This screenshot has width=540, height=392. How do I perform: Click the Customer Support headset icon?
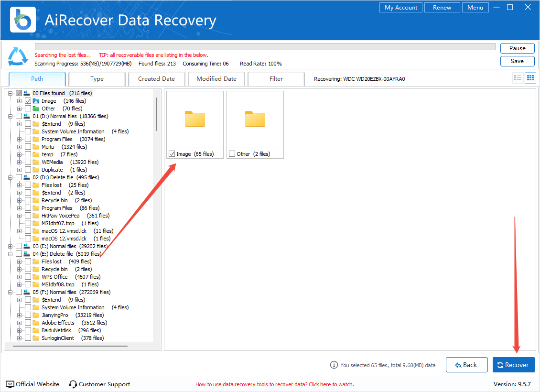point(73,384)
